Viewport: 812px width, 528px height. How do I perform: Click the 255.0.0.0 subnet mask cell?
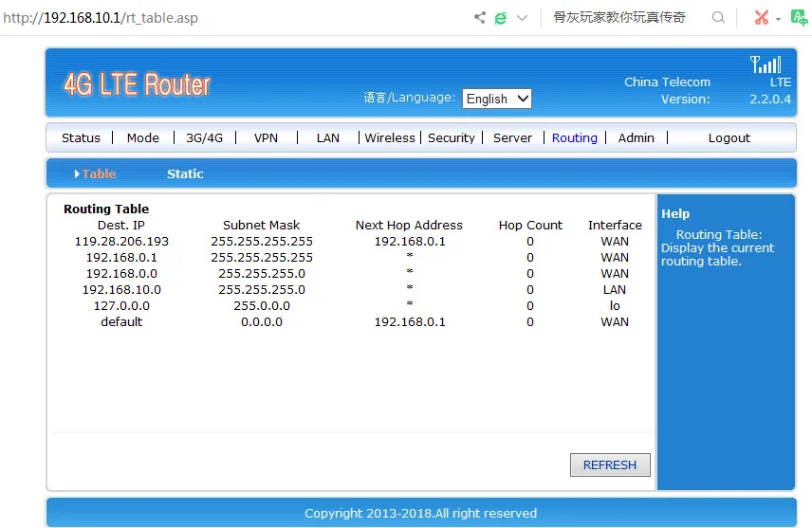click(x=262, y=305)
